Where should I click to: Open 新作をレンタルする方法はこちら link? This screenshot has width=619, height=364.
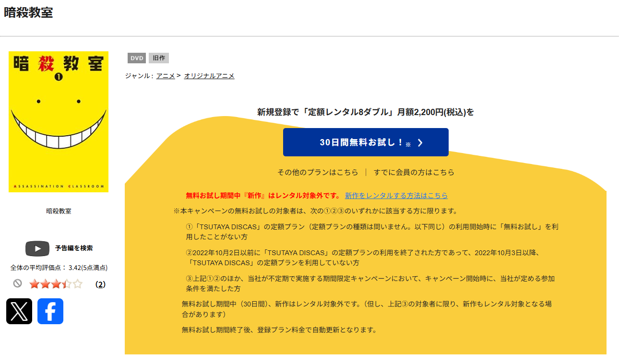[x=395, y=195]
